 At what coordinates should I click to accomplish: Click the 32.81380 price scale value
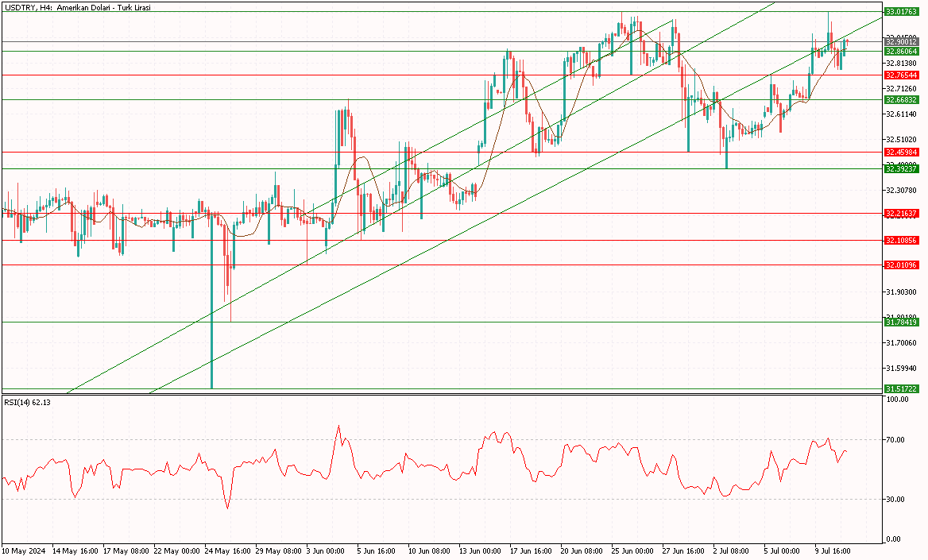click(x=901, y=64)
